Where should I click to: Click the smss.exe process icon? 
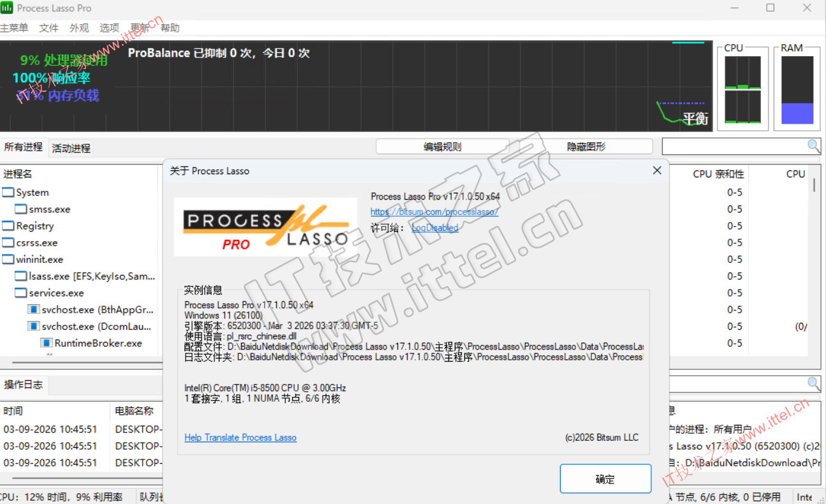[x=21, y=209]
